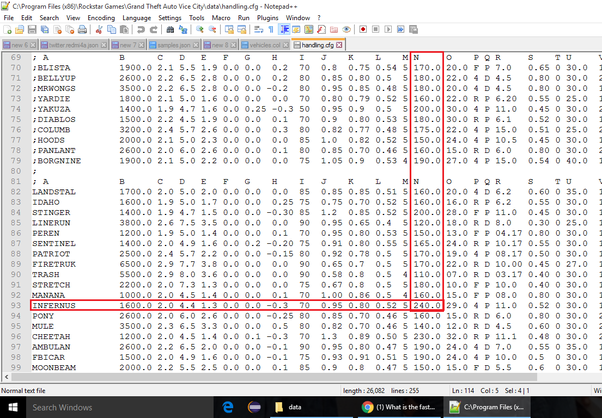
Task: Click the length status bar entry
Action: tap(364, 391)
